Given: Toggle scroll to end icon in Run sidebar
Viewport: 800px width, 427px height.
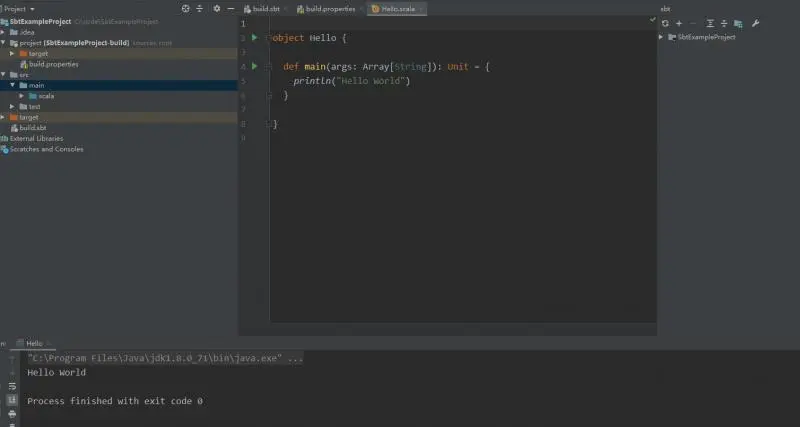Looking at the screenshot, I should tap(12, 400).
